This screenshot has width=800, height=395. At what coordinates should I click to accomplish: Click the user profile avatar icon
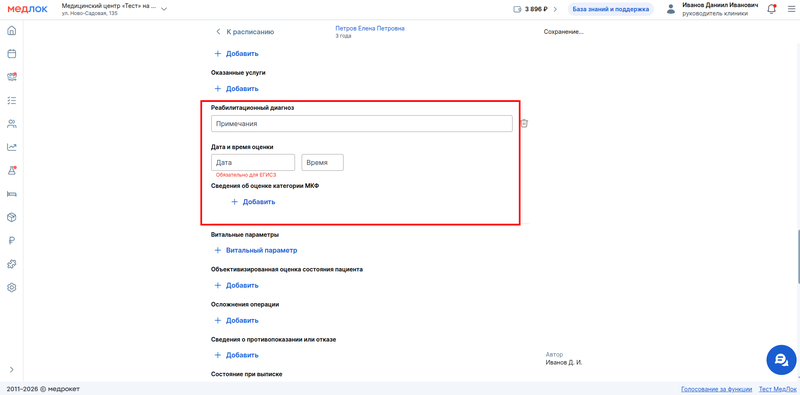(x=671, y=9)
